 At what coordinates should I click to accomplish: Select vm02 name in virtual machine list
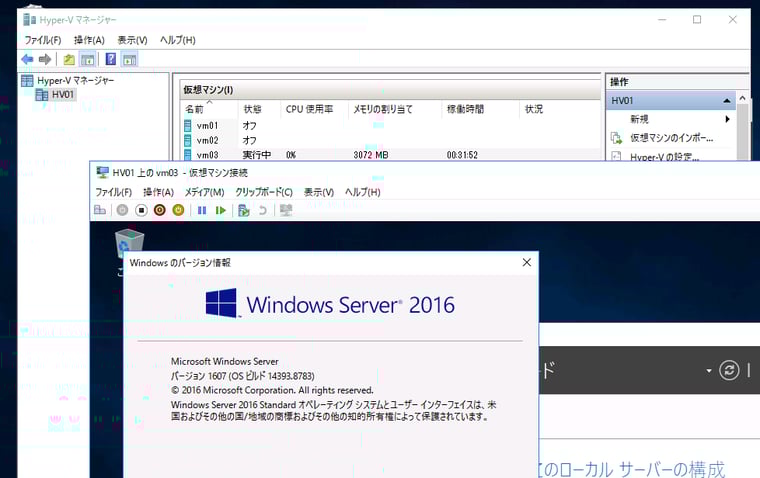(x=207, y=141)
